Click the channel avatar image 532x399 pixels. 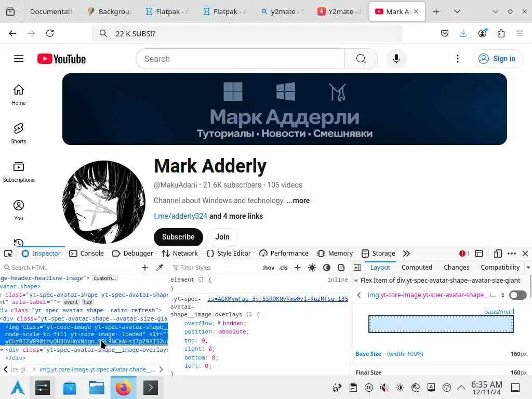(x=104, y=202)
